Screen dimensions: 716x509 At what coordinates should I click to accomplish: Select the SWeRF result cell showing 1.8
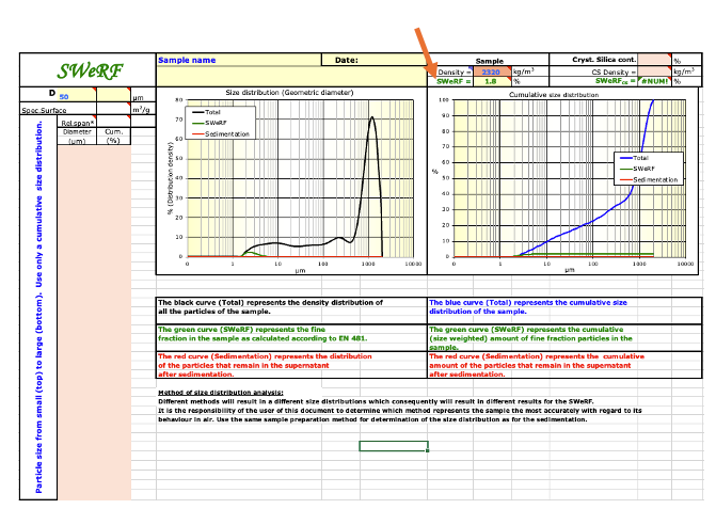click(491, 81)
